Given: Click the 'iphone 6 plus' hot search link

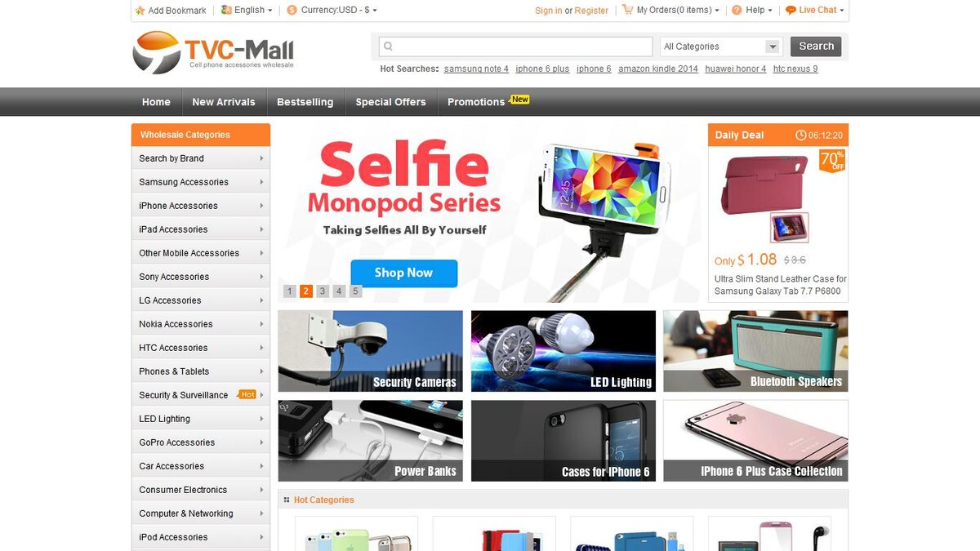Looking at the screenshot, I should click(x=542, y=69).
